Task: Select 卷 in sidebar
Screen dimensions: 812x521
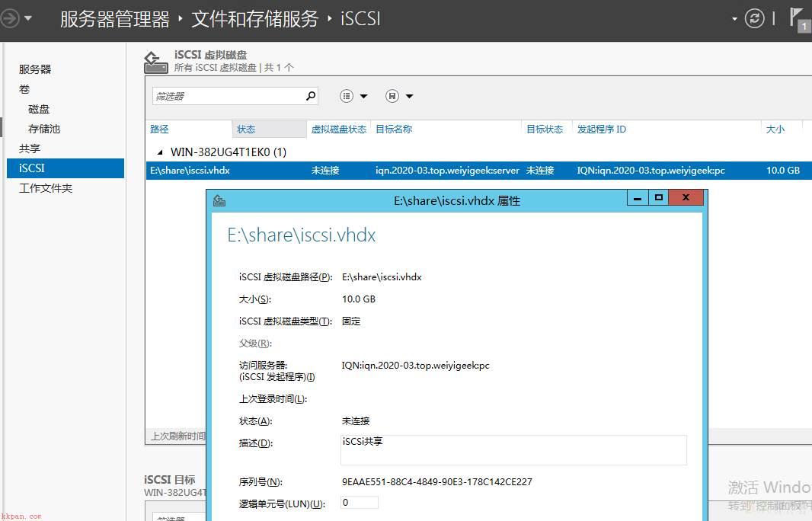Action: click(24, 89)
